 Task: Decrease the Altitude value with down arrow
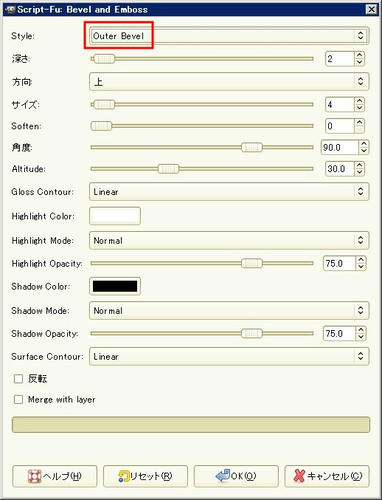[x=359, y=172]
